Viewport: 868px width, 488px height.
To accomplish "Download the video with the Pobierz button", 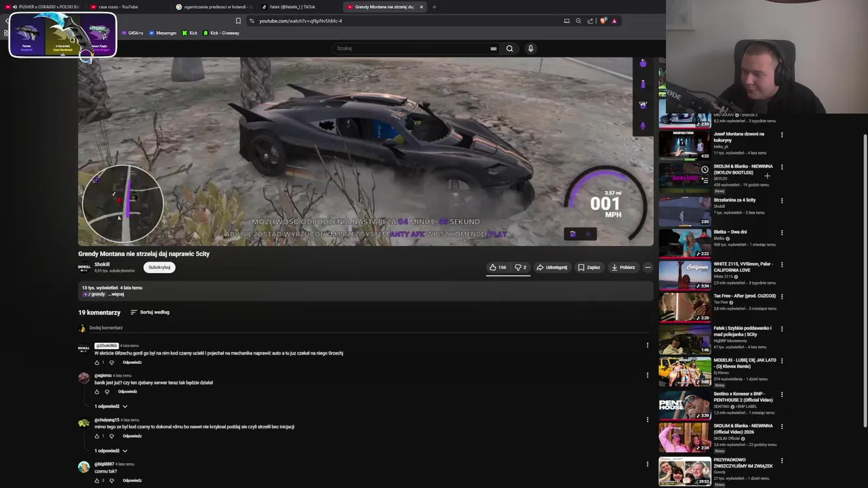I will point(623,267).
